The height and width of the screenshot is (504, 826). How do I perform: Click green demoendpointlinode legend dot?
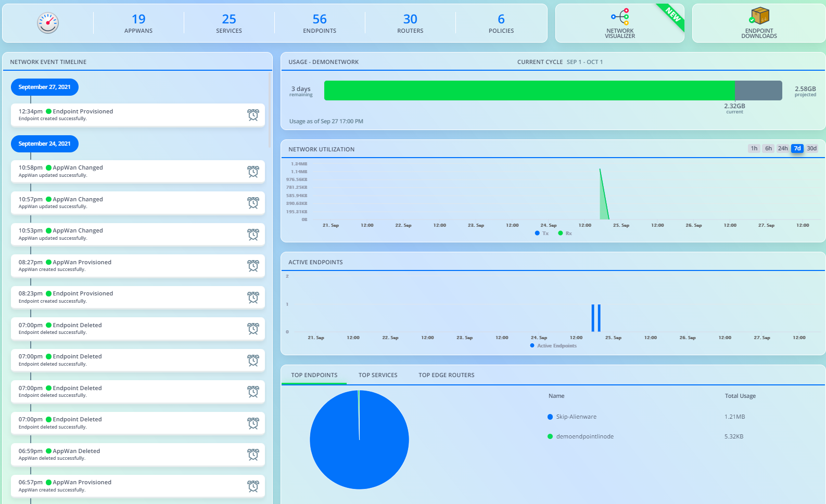click(x=550, y=436)
